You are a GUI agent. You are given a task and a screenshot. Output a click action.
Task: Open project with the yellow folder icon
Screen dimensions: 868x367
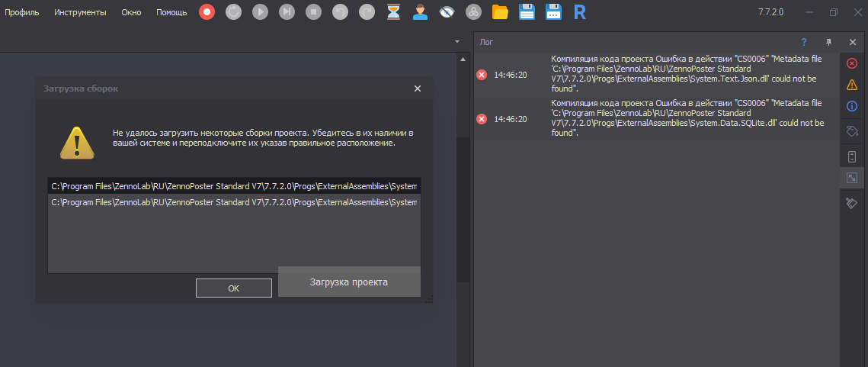click(x=500, y=11)
